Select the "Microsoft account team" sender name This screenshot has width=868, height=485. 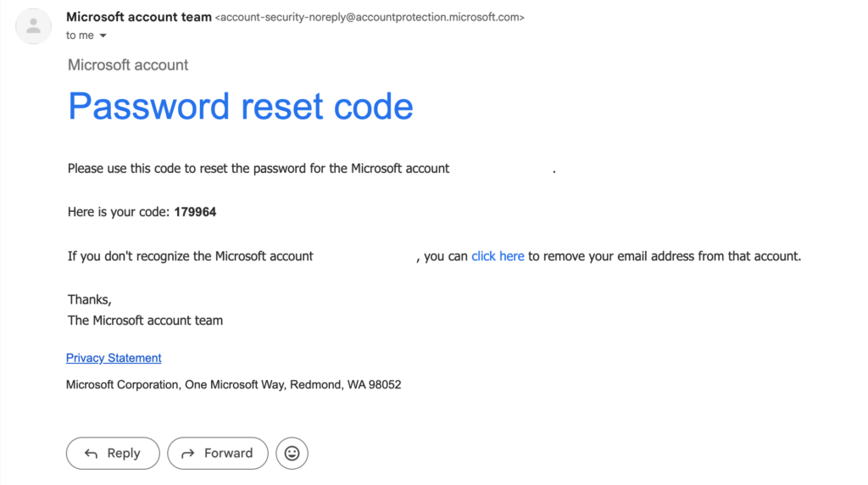pyautogui.click(x=139, y=17)
